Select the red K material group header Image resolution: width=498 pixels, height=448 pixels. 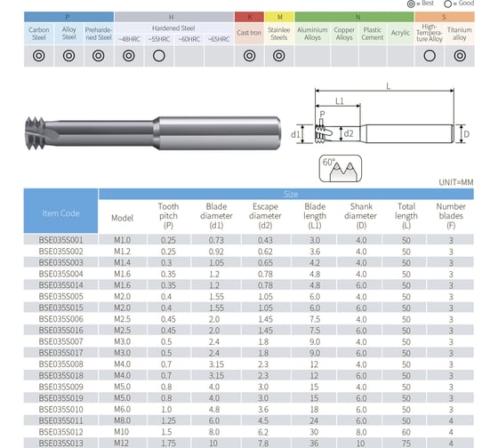(249, 17)
